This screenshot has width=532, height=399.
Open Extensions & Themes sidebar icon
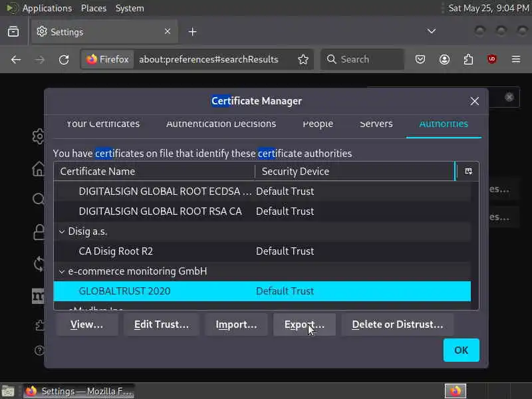[x=39, y=325]
